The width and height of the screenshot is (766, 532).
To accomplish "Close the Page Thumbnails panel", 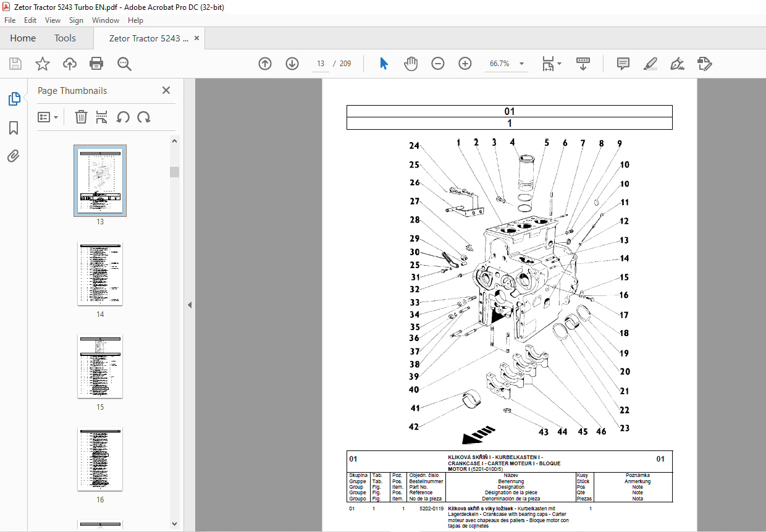I will coord(166,90).
